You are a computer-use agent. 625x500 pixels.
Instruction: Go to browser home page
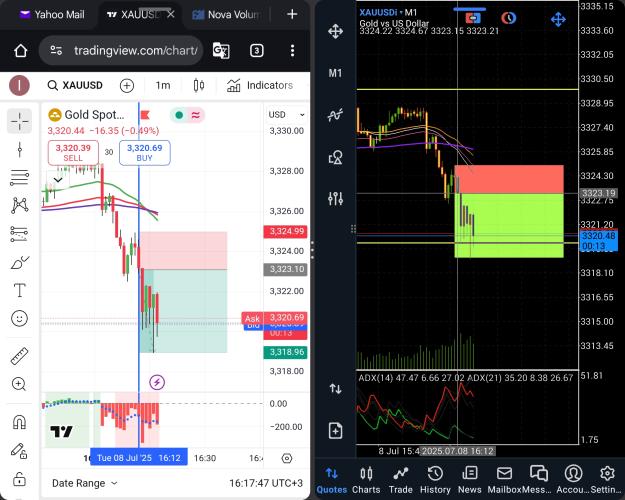(21, 51)
